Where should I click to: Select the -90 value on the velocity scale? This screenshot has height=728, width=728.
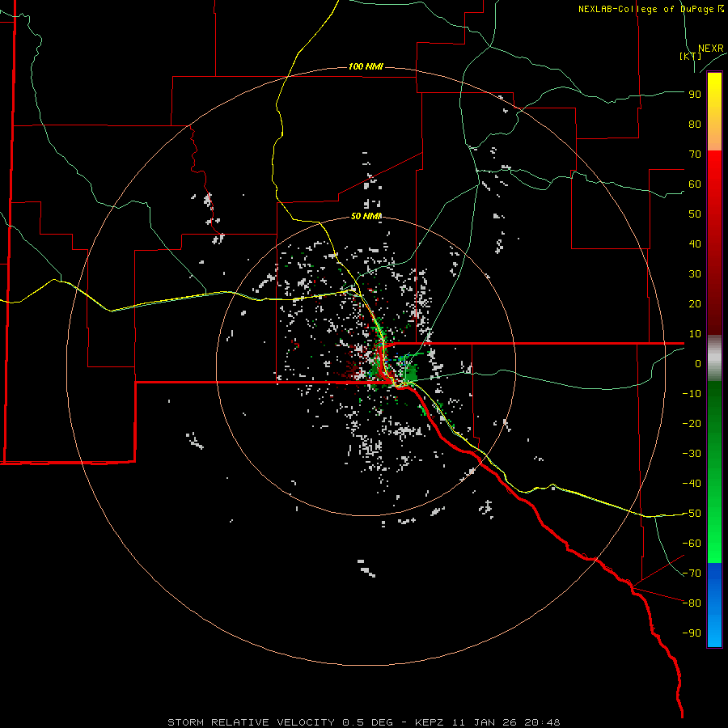coord(692,633)
